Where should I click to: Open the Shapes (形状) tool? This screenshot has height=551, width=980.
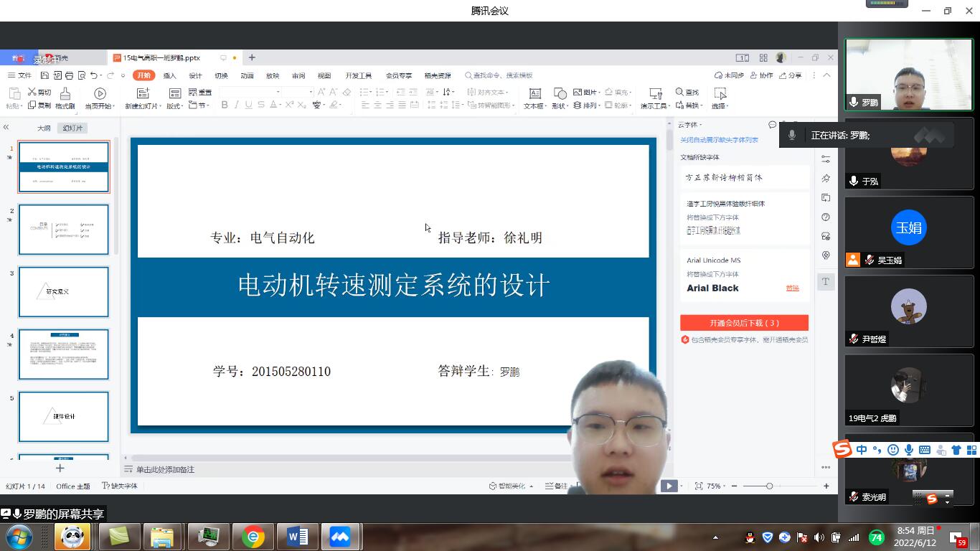(560, 94)
